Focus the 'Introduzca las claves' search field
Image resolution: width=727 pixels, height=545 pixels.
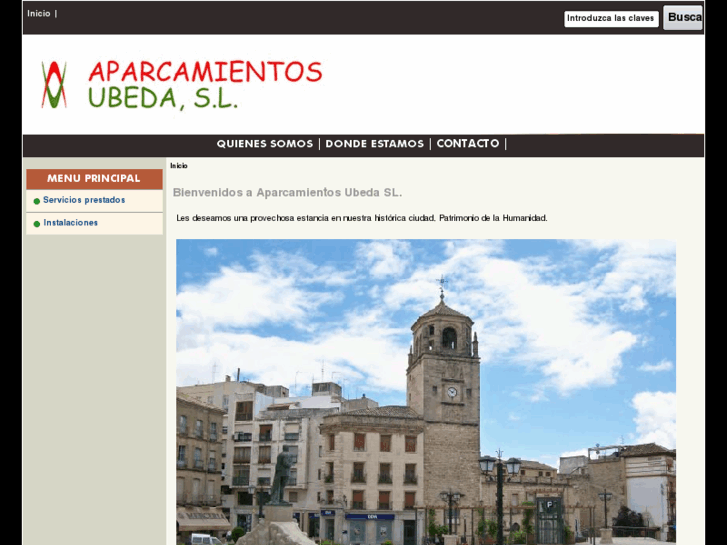[611, 19]
